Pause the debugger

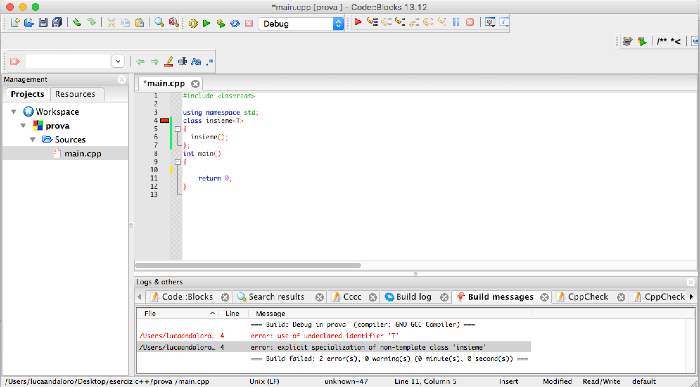click(x=456, y=22)
